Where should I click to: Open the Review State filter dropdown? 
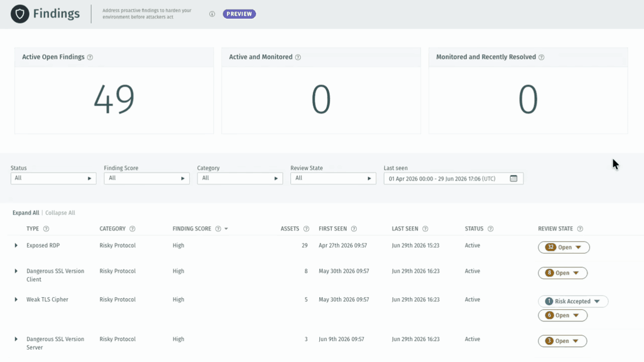point(333,178)
